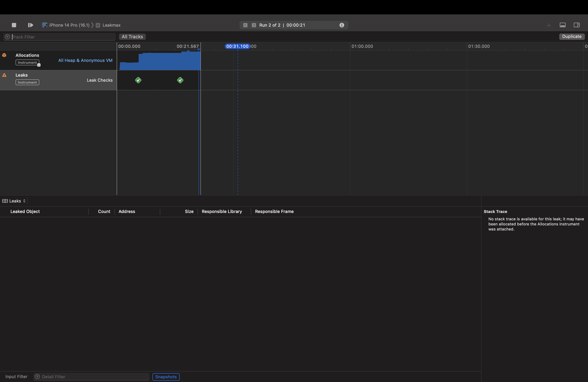
Task: Open the Allocations Instrument strategy dropdown
Action: pyautogui.click(x=39, y=65)
